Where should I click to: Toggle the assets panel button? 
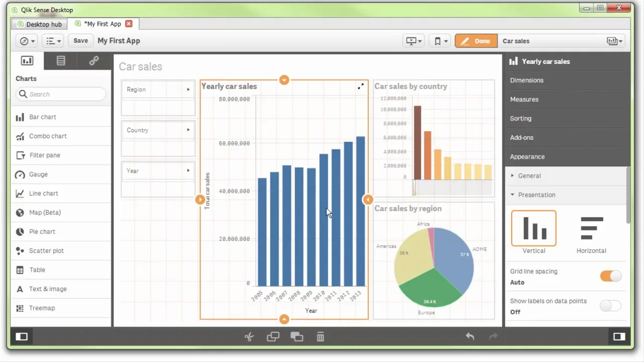[22, 337]
